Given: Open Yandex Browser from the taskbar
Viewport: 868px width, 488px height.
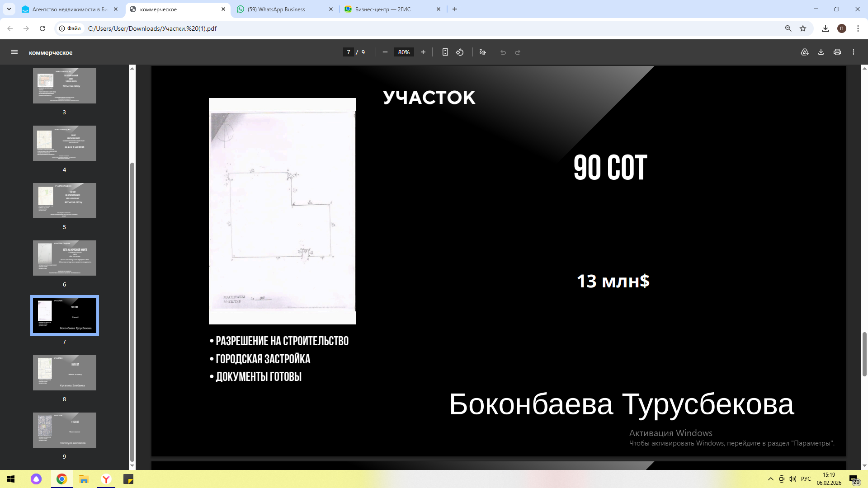Looking at the screenshot, I should point(106,479).
